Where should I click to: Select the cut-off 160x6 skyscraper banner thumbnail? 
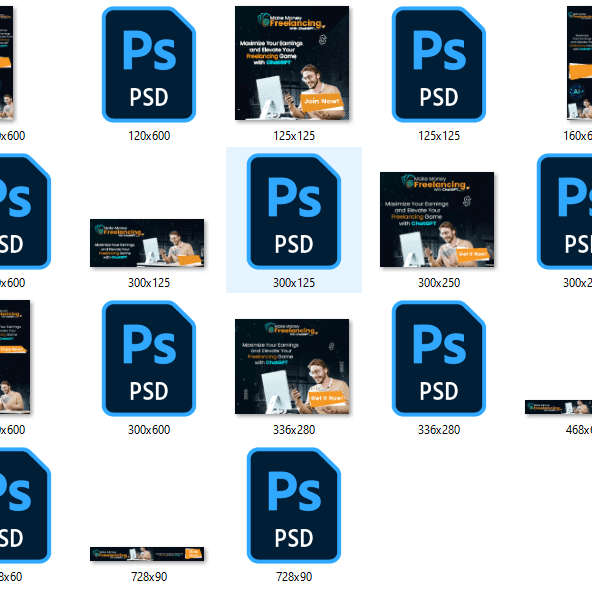click(580, 63)
